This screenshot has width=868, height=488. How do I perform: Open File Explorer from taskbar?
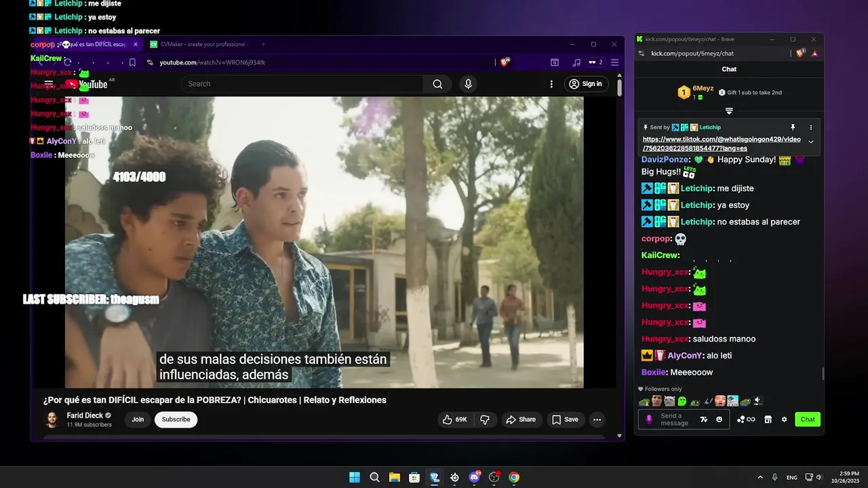(394, 477)
